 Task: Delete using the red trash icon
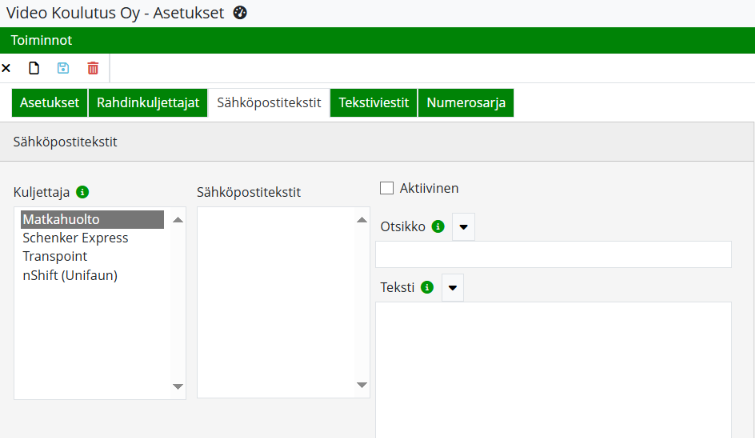click(93, 68)
